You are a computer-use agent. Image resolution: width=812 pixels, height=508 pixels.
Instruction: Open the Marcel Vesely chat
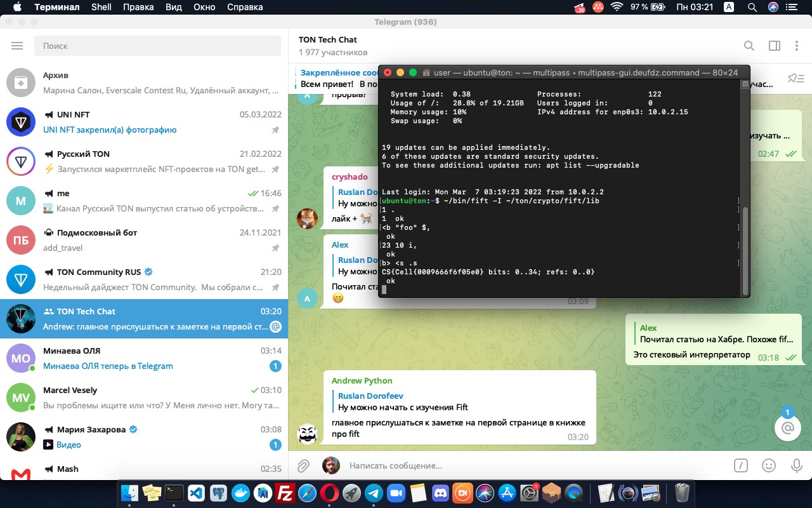tap(144, 398)
